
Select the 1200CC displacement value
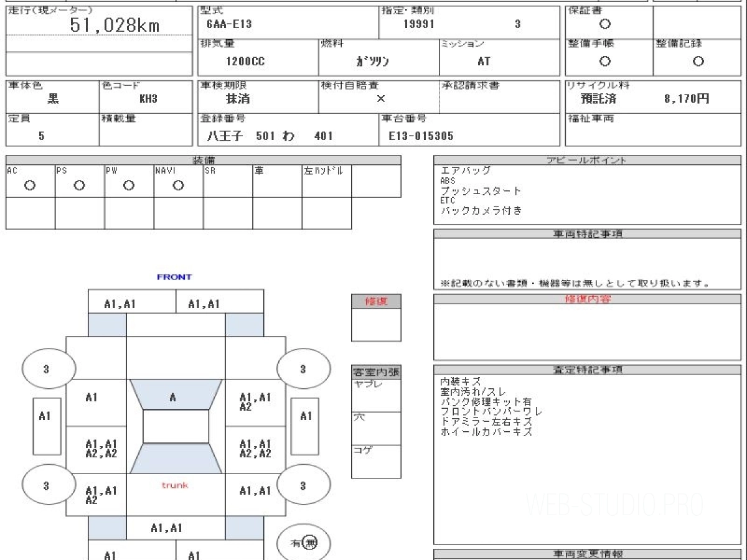[x=244, y=62]
